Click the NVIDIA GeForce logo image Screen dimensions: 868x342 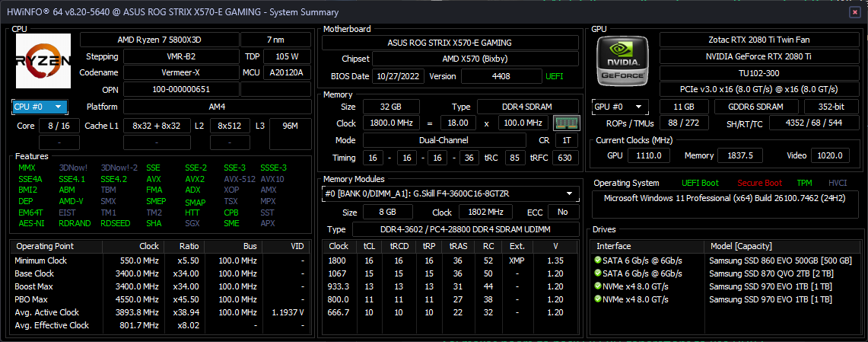click(622, 60)
